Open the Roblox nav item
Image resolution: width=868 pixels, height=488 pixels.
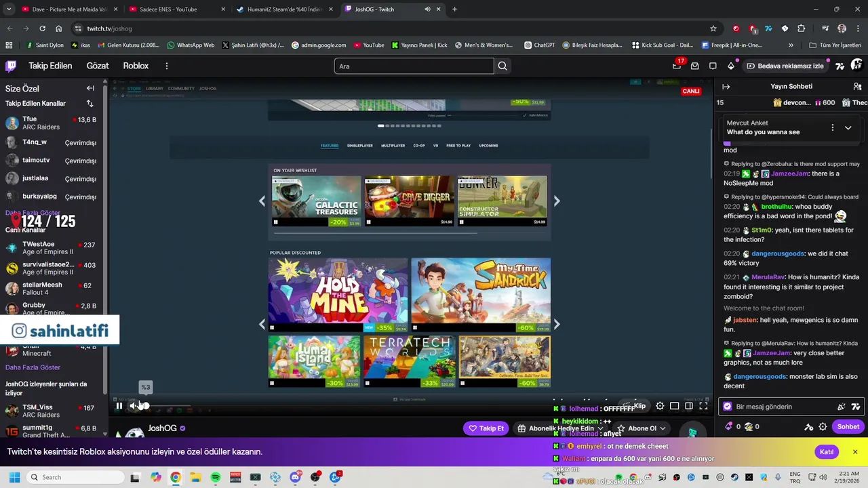pyautogui.click(x=136, y=66)
